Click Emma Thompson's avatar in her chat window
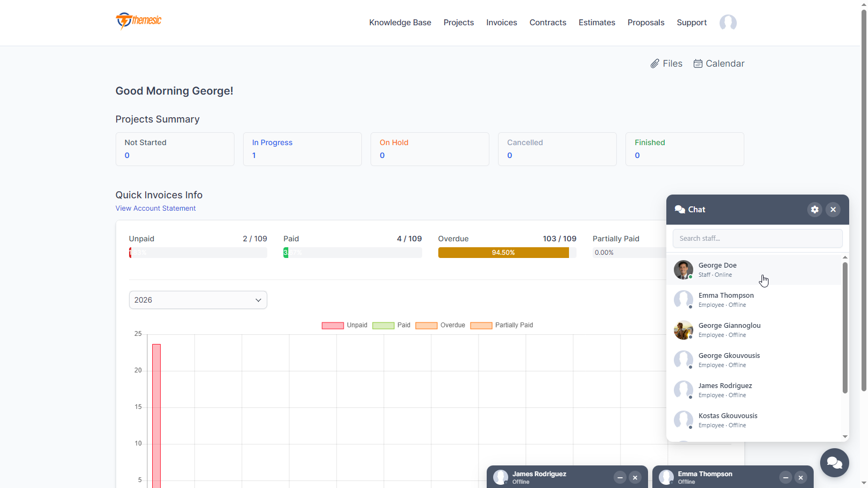868x488 pixels. (x=665, y=477)
